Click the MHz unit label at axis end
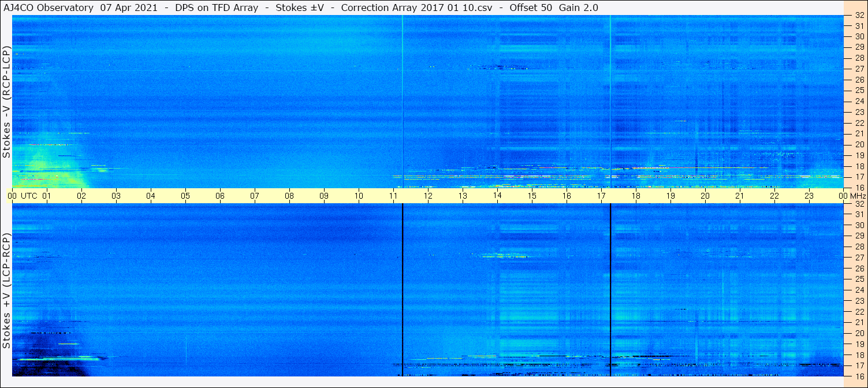The image size is (868, 388). click(858, 196)
